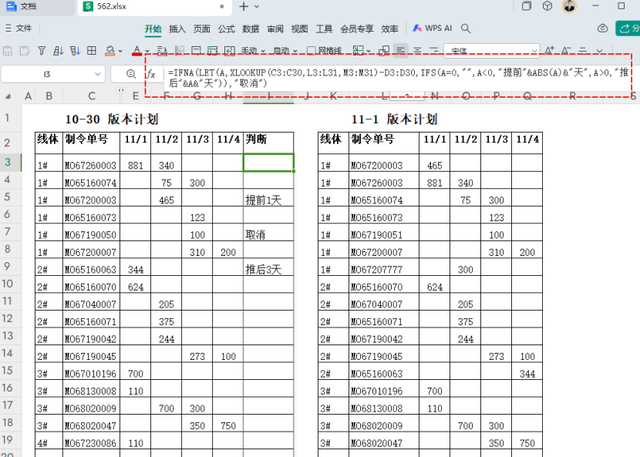Click the 3D cube icon in title bar
The image size is (640, 457).
click(x=547, y=6)
